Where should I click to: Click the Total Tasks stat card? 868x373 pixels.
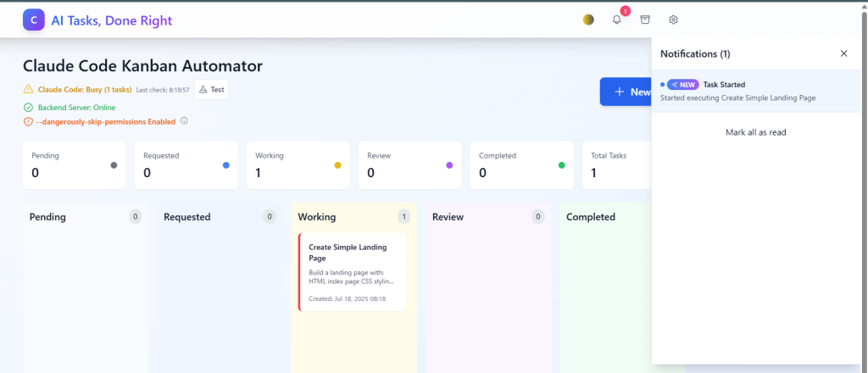pyautogui.click(x=617, y=165)
